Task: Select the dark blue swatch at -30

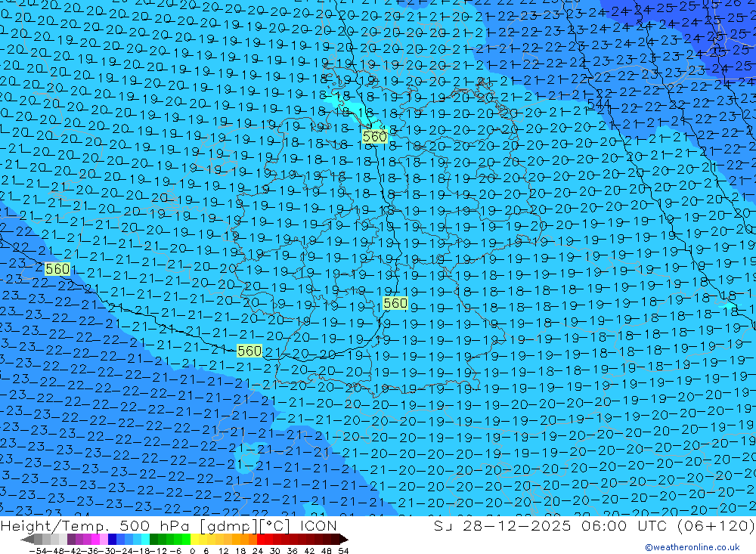Action: point(113,540)
